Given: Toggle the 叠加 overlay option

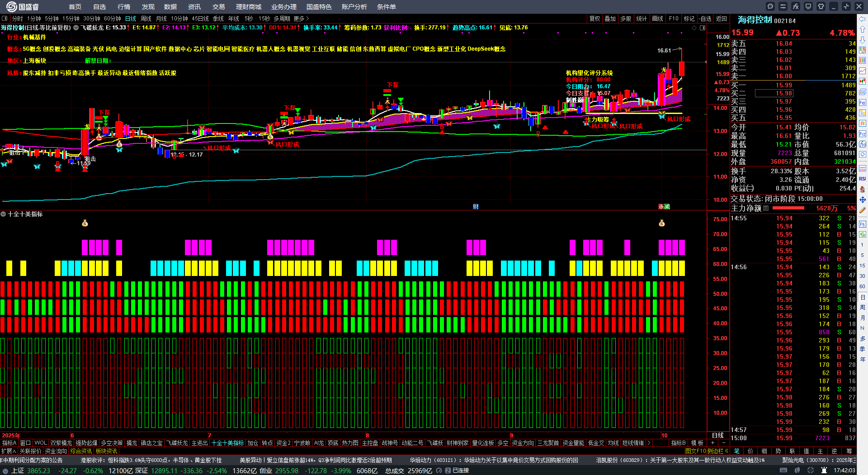Looking at the screenshot, I should pyautogui.click(x=610, y=19).
